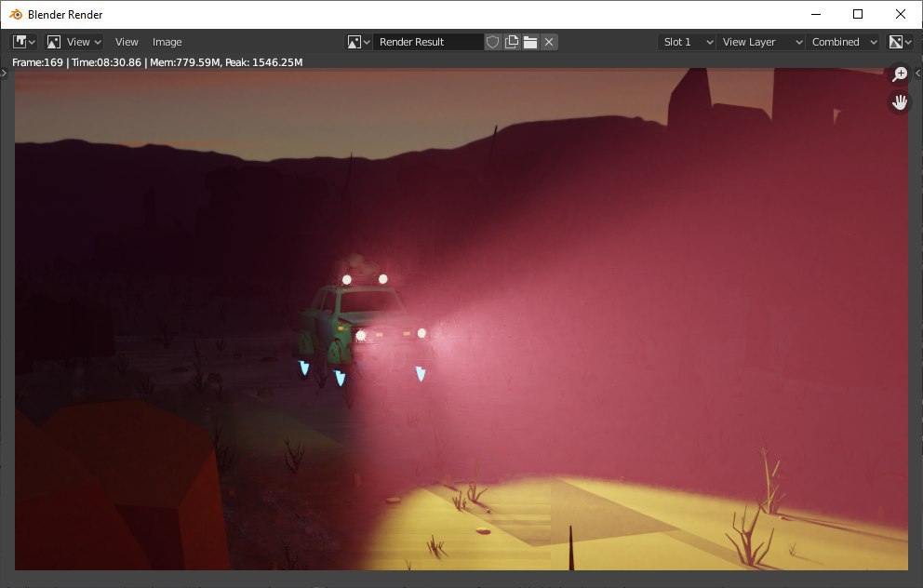Click the Render Result name field
This screenshot has width=923, height=588.
click(x=428, y=42)
